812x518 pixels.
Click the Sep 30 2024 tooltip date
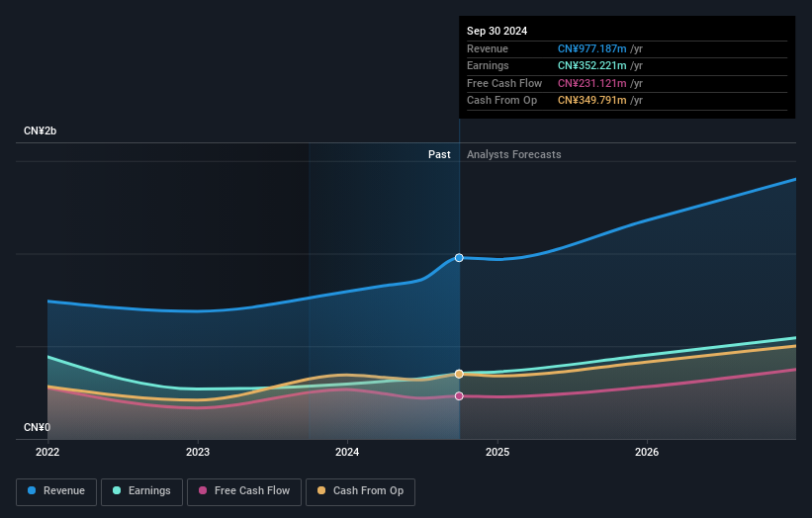pos(496,31)
